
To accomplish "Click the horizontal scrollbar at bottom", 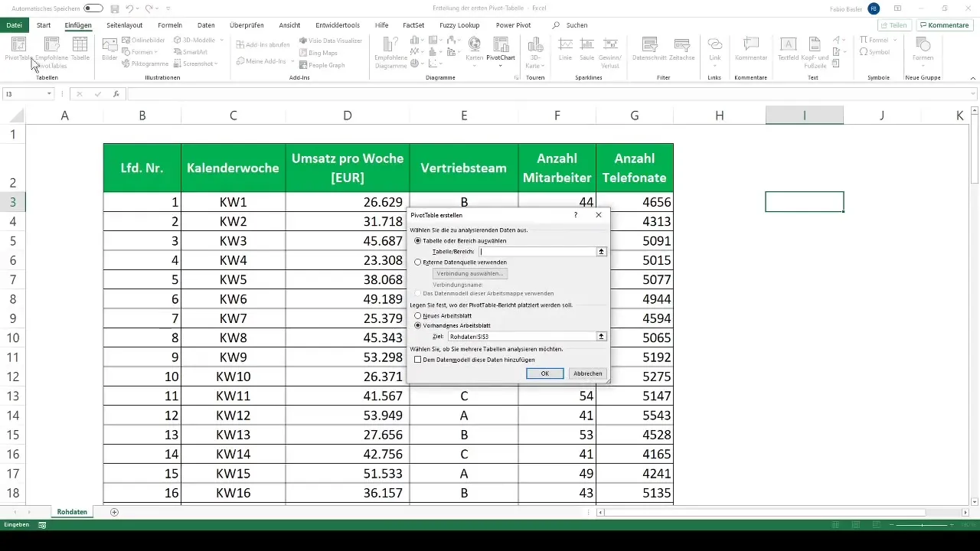I will click(x=766, y=512).
